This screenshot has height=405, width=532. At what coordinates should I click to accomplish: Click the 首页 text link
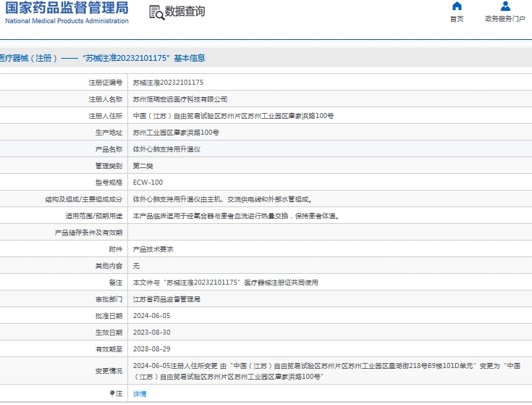[x=457, y=19]
